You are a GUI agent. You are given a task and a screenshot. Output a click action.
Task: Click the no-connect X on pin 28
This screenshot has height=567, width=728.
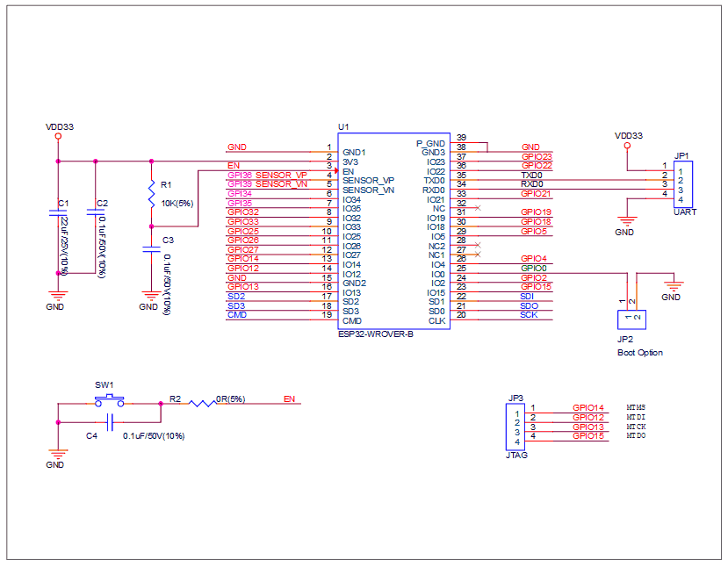click(478, 245)
